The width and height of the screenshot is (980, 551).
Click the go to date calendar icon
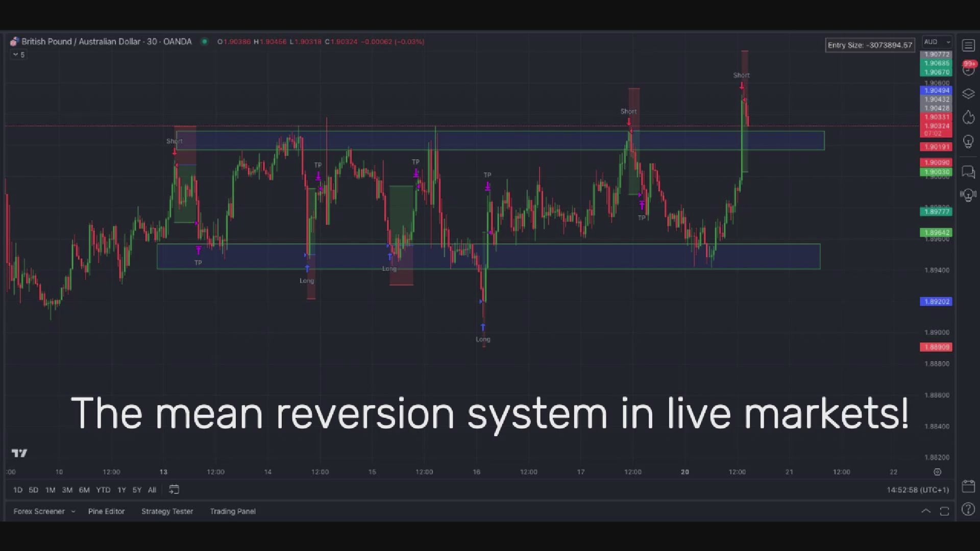point(174,490)
